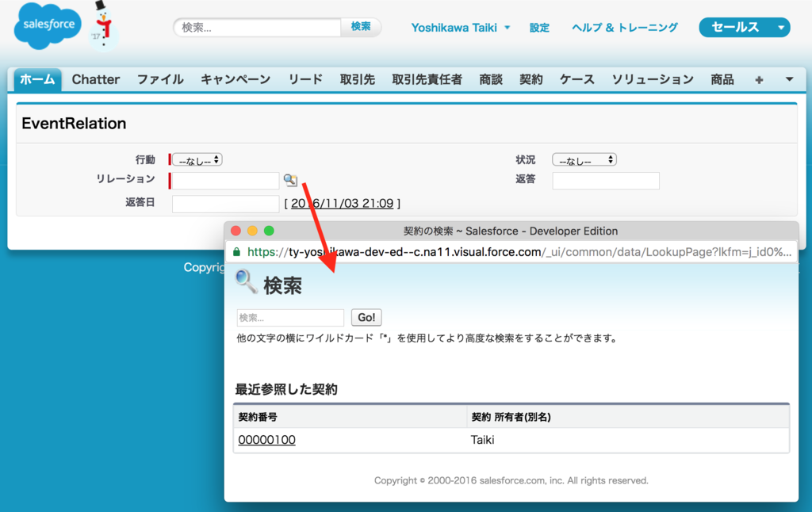The height and width of the screenshot is (512, 812).
Task: Click the 返答 input field
Action: [x=606, y=181]
